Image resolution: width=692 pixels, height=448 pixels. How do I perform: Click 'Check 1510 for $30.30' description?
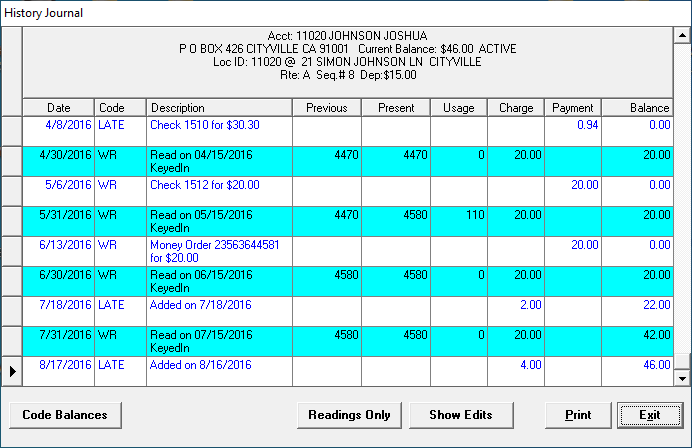coord(205,125)
